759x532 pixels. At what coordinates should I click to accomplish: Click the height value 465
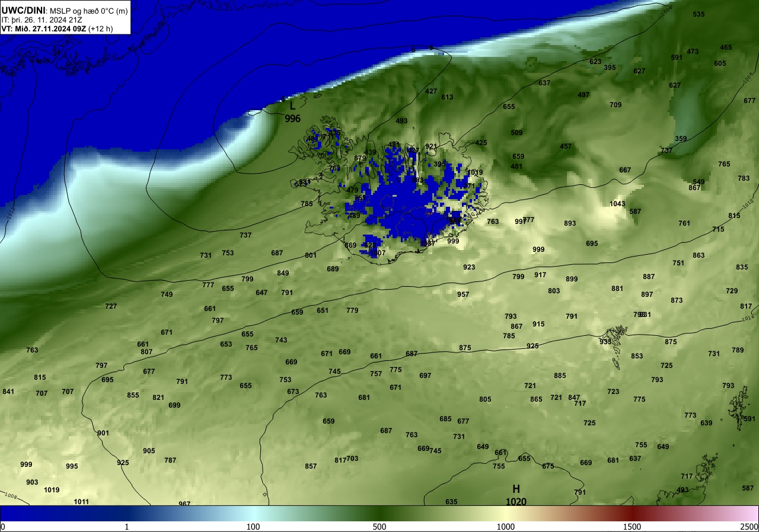point(726,48)
